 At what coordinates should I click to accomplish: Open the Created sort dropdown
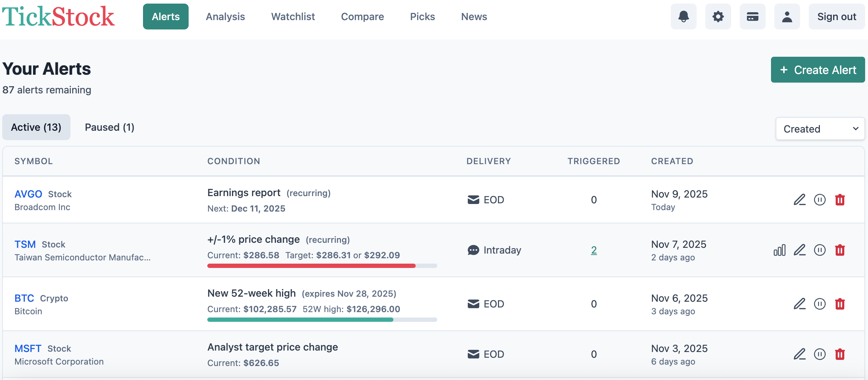pos(821,129)
